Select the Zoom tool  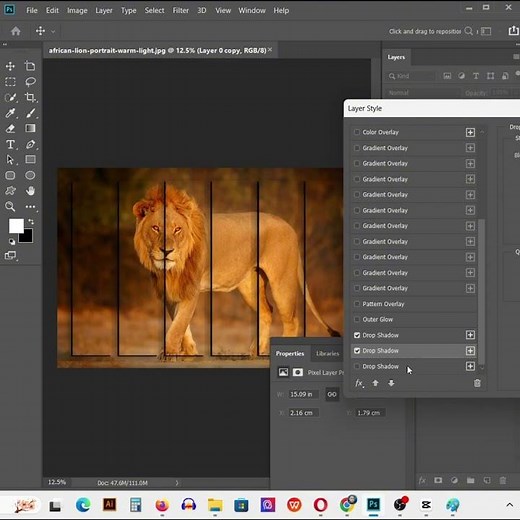[10, 207]
